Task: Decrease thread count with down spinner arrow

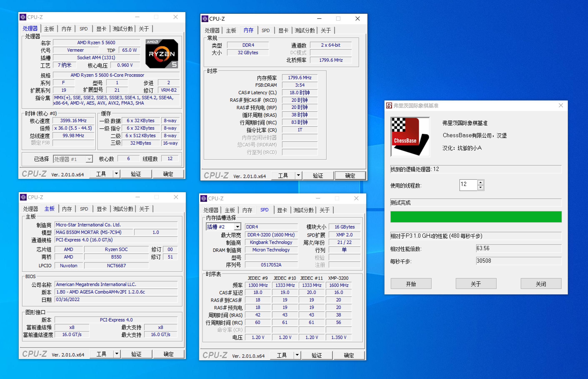Action: tap(480, 188)
